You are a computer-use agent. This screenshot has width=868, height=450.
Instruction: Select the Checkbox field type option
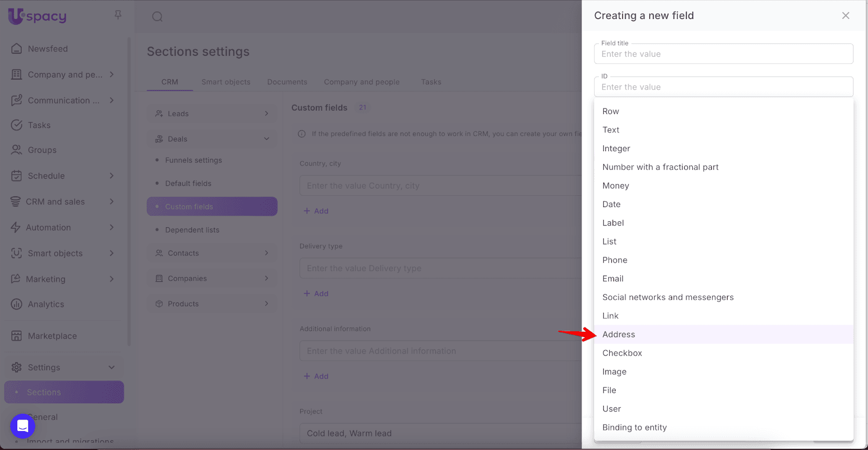tap(622, 353)
